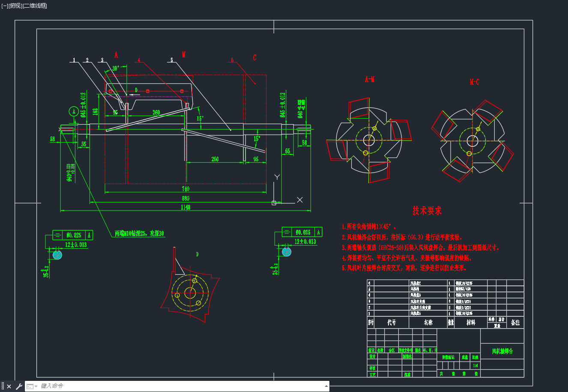Pick the "65" dimension text
Image resolution: width=568 pixels, height=392 pixels.
tap(287, 151)
